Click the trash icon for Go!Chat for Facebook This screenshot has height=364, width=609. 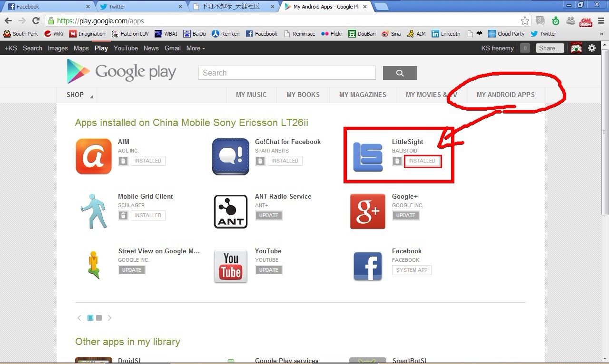point(260,161)
